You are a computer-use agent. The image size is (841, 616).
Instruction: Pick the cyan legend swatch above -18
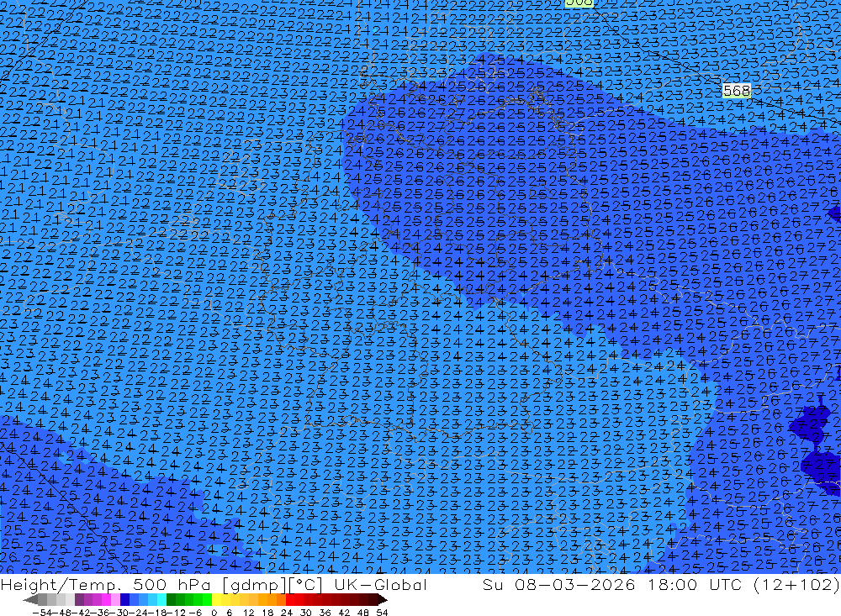[161, 599]
